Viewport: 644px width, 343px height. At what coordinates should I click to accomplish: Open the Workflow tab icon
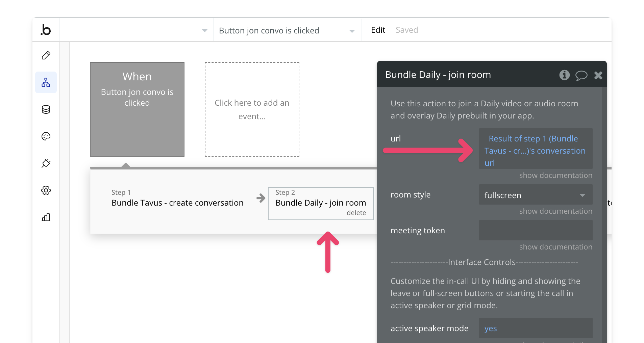(x=46, y=82)
